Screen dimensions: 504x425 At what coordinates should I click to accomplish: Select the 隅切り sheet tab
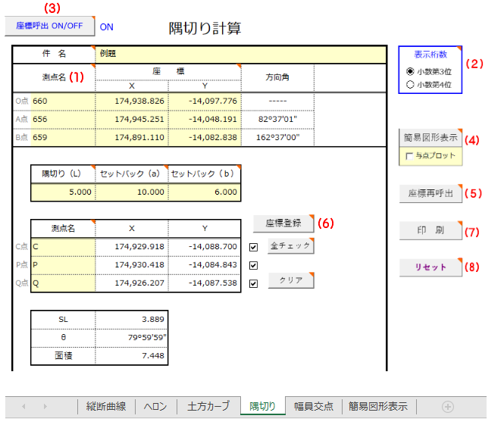(x=262, y=406)
